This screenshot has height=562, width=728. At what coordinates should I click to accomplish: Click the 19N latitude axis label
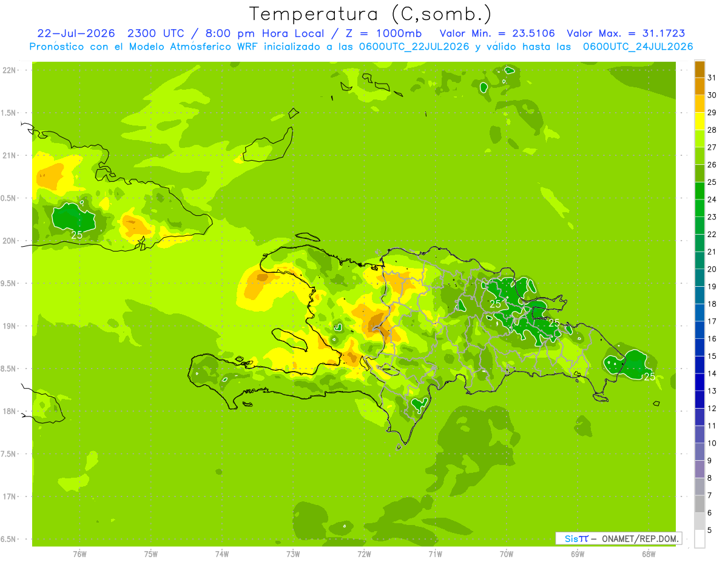click(9, 326)
